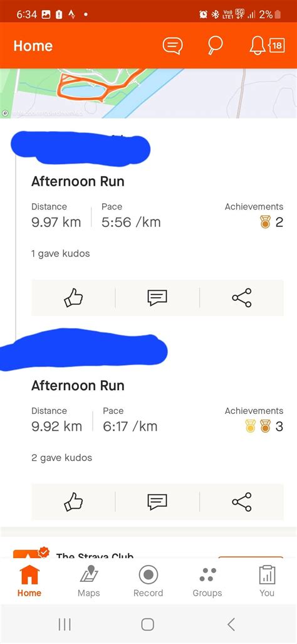Open the messages chat icon in header
Viewport: 297px width, 644px height.
pyautogui.click(x=173, y=46)
